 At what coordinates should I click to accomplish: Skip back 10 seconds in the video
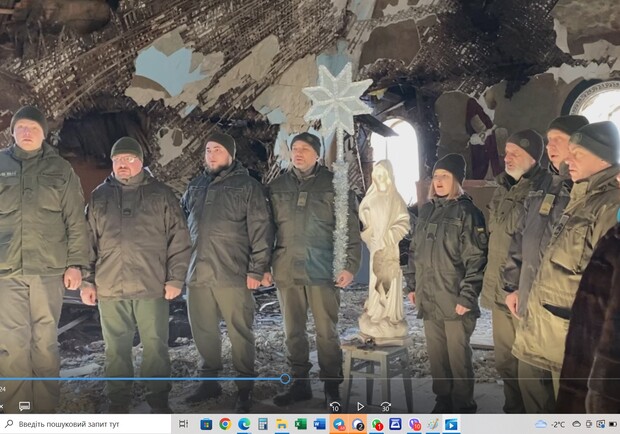(335, 406)
